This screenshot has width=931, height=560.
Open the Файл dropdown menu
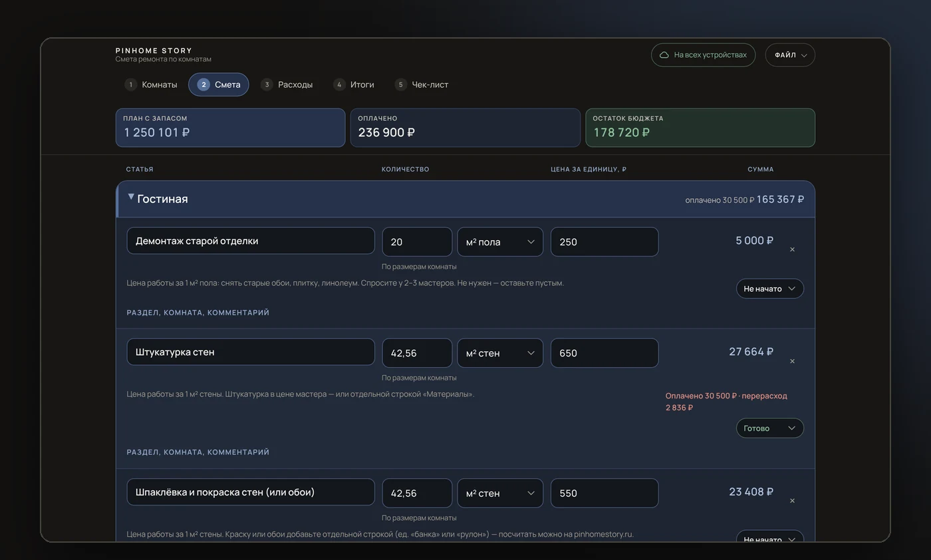pyautogui.click(x=790, y=55)
